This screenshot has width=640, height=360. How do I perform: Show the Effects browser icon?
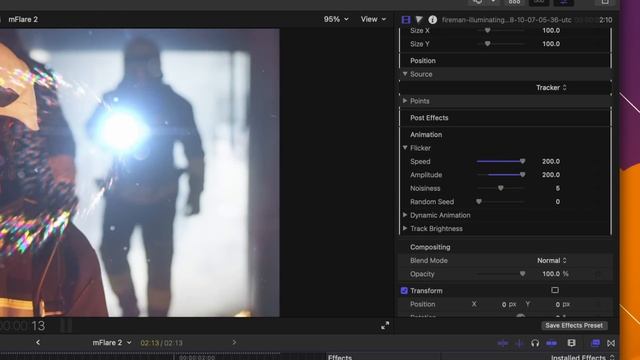[x=596, y=343]
